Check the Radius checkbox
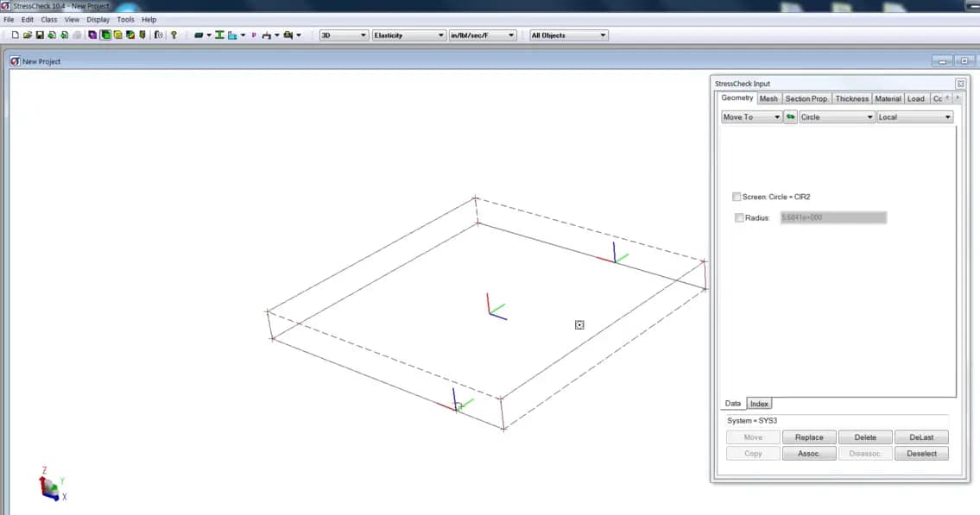Viewport: 980px width, 515px height. (x=739, y=217)
